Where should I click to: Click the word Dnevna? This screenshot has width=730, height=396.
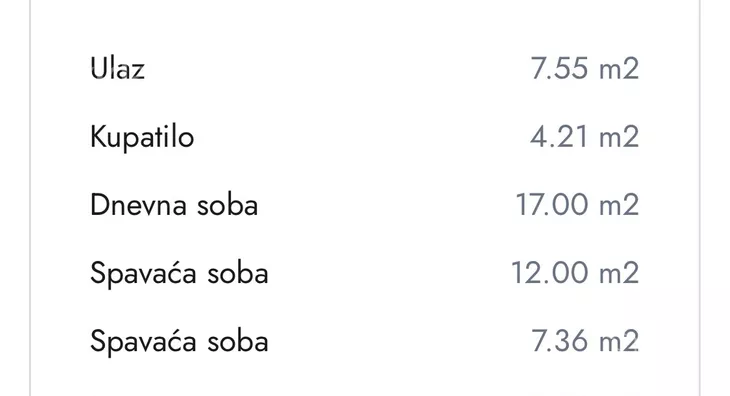point(138,205)
